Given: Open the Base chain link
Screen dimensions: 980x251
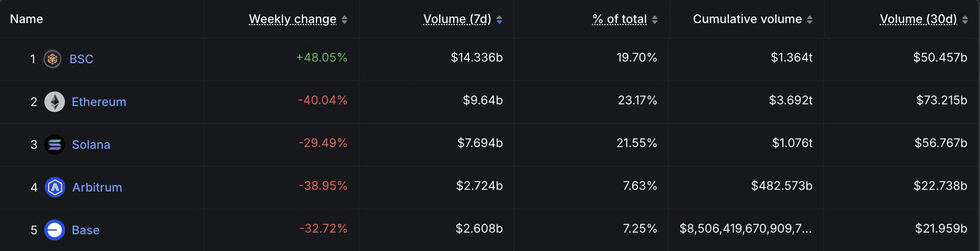Looking at the screenshot, I should (x=86, y=230).
